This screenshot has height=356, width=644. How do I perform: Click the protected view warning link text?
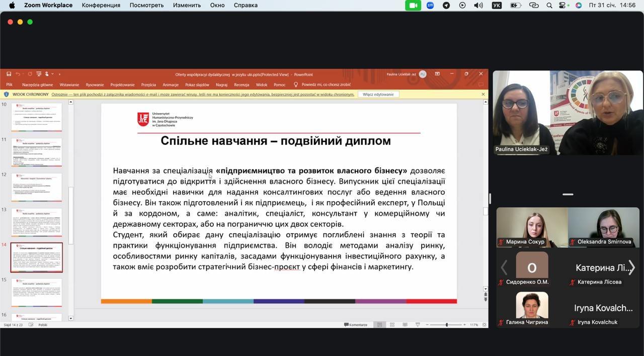[x=203, y=94]
